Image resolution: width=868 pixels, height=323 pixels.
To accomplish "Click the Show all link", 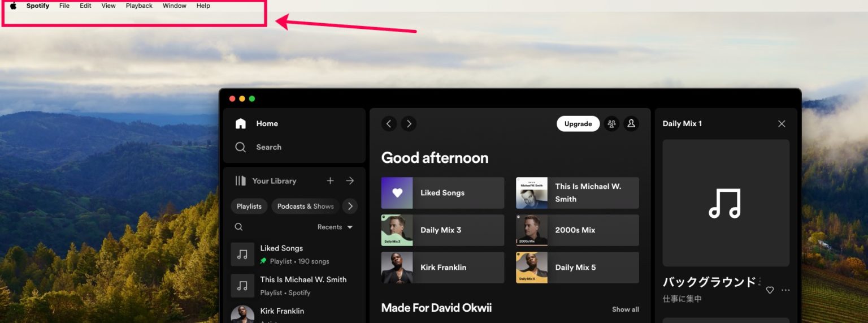I will tap(626, 309).
